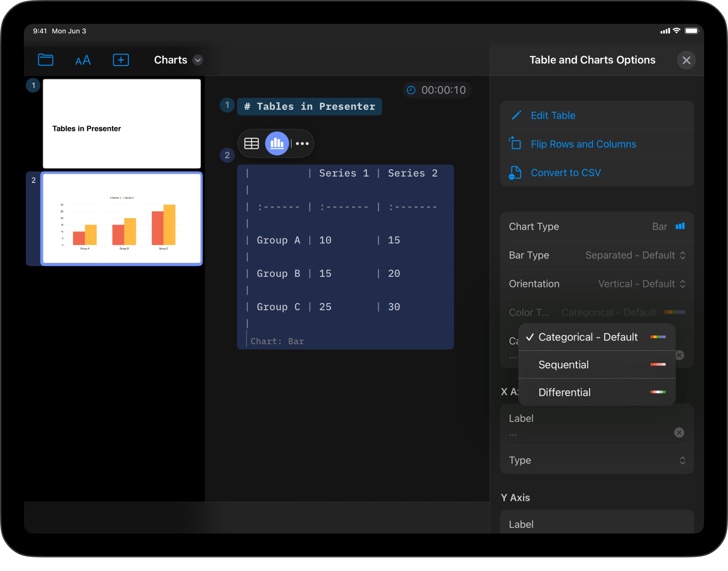Choose the Sequential color theme
The image size is (728, 571).
click(563, 364)
